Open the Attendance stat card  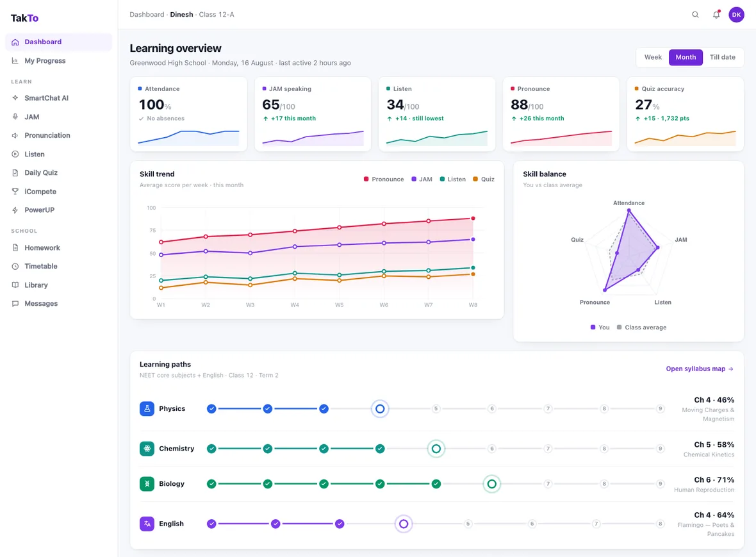[x=188, y=114]
